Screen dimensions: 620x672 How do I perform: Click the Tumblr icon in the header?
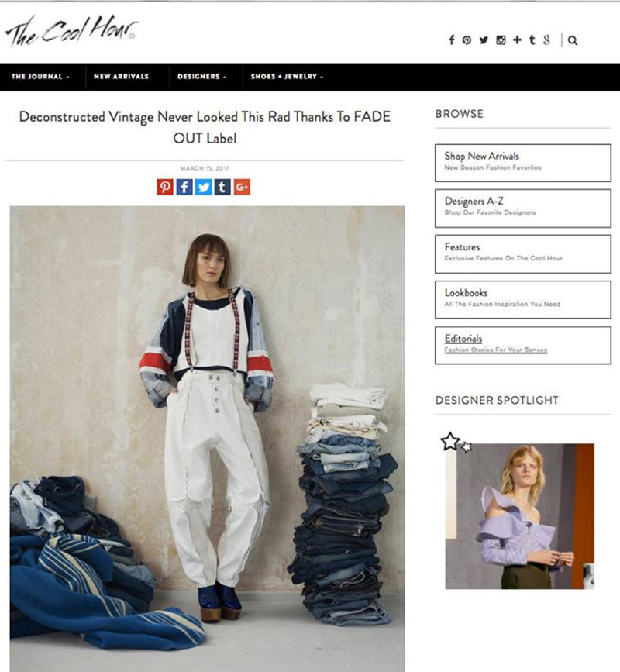532,40
